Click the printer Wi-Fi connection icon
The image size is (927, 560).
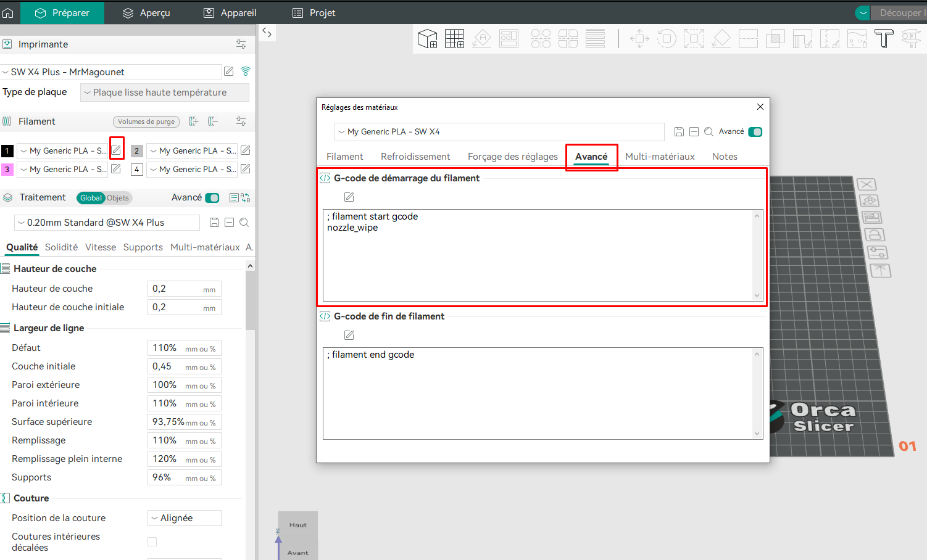click(246, 72)
